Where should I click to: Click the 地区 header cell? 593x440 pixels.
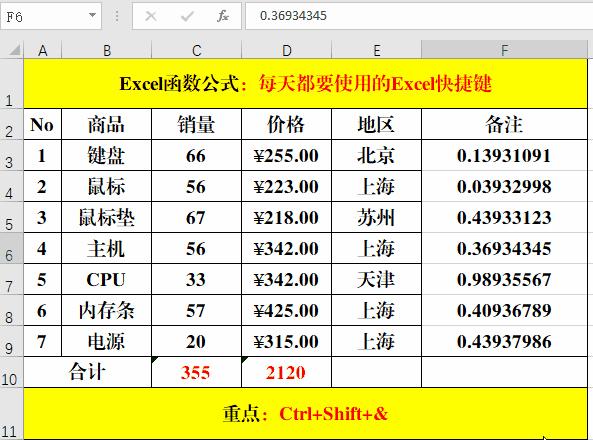tap(376, 124)
